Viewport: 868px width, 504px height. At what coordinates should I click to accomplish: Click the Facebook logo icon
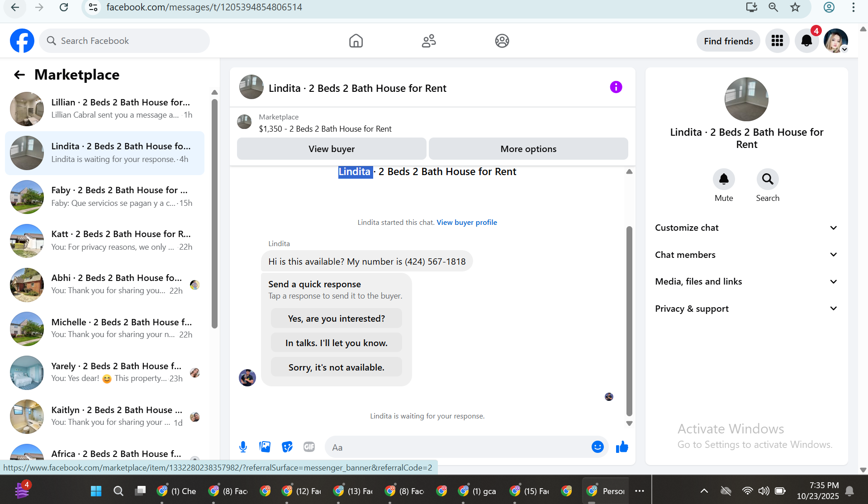(x=22, y=41)
